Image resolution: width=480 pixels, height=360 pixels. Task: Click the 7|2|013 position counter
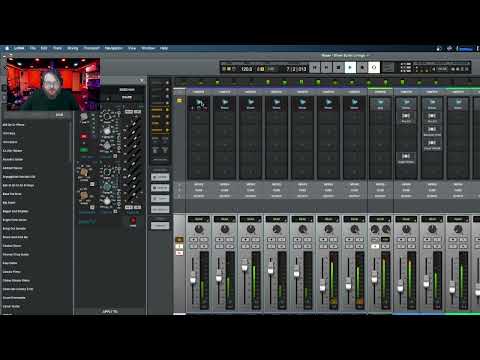296,69
